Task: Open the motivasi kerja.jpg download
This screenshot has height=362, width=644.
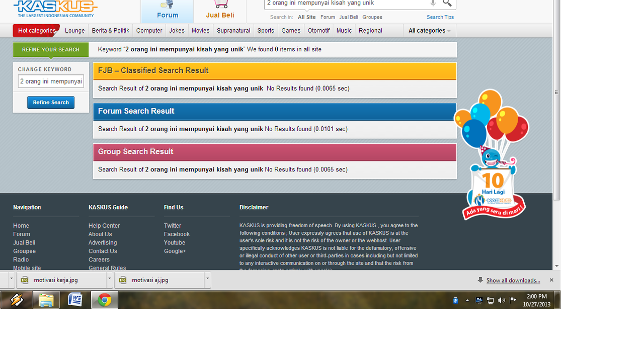Action: pyautogui.click(x=61, y=280)
